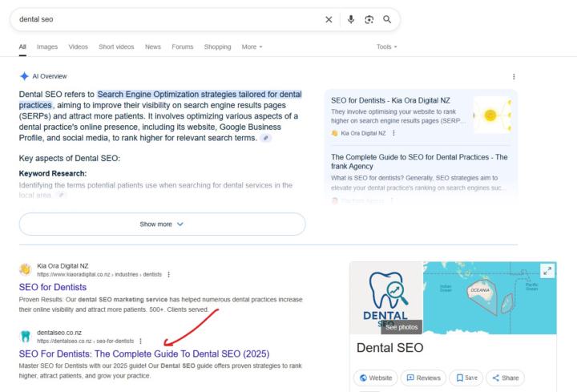This screenshot has width=577, height=392.
Task: Open 'Complete Guide to SEO for Dental Practices' card
Action: click(x=419, y=162)
